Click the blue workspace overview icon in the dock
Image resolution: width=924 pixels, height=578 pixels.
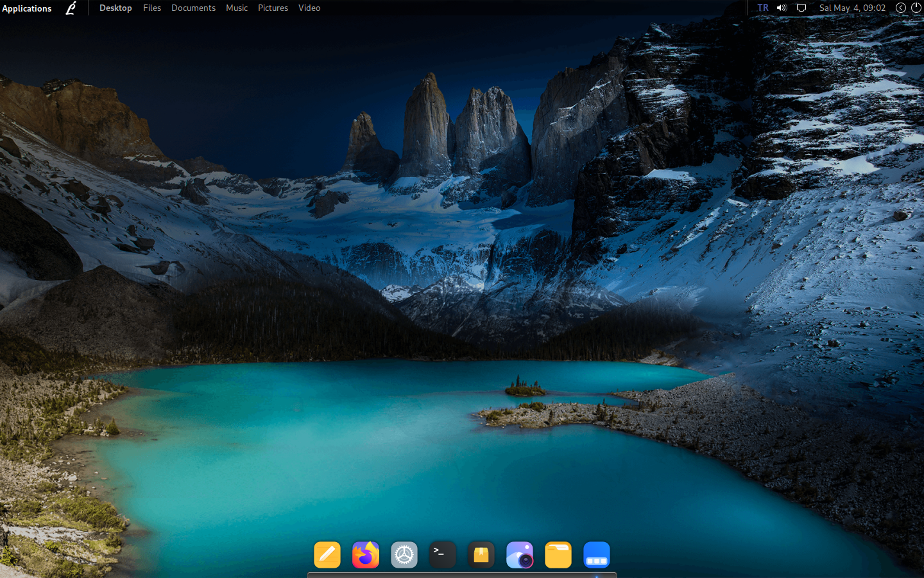(597, 555)
